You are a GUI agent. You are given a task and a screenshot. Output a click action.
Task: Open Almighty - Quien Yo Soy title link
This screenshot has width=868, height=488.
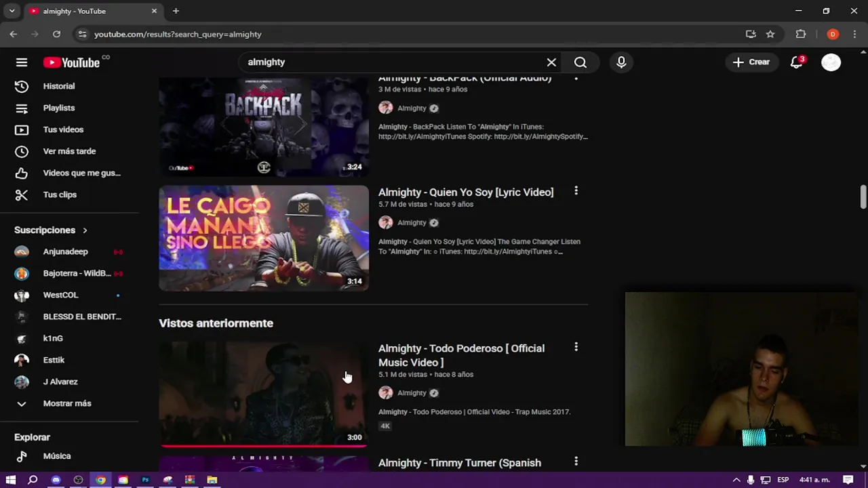[466, 192]
